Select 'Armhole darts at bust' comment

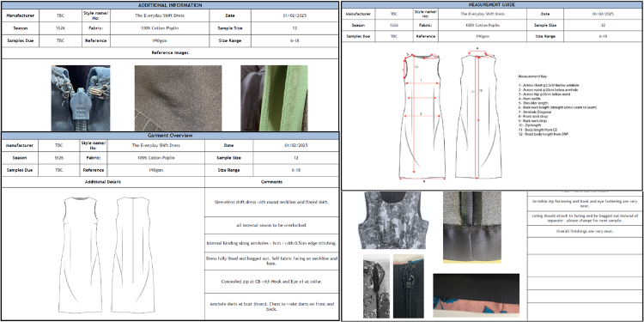271,307
